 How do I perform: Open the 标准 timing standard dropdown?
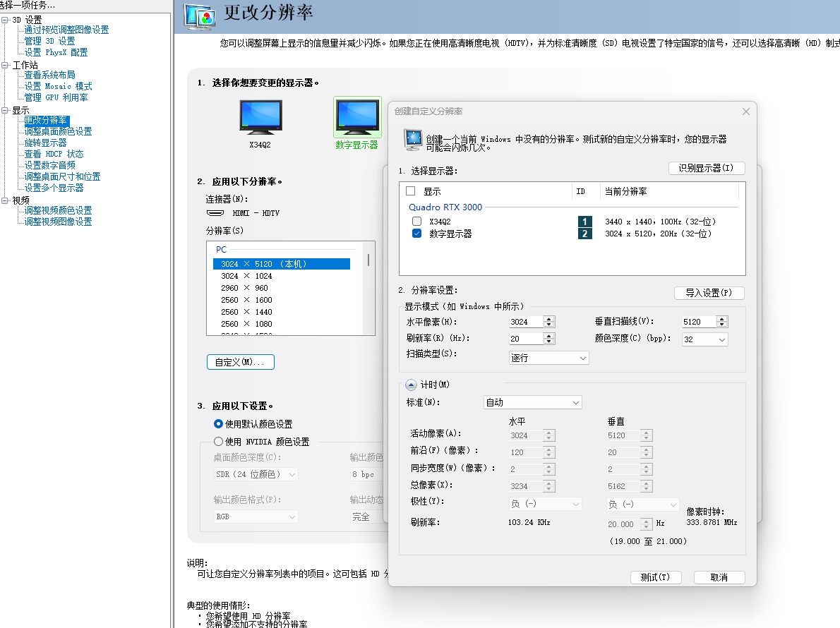click(532, 402)
